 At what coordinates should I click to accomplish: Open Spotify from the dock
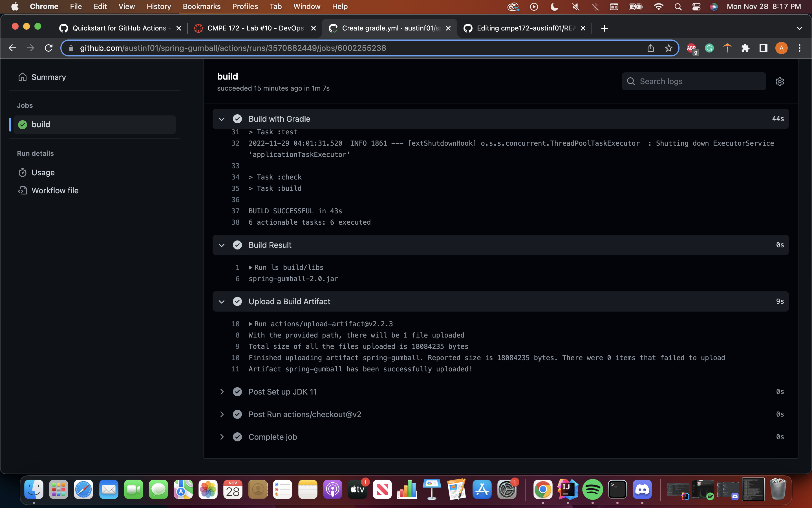pyautogui.click(x=593, y=490)
